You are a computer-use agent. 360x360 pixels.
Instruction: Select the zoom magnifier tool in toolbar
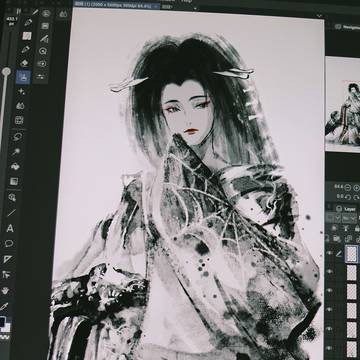pyautogui.click(x=13, y=197)
